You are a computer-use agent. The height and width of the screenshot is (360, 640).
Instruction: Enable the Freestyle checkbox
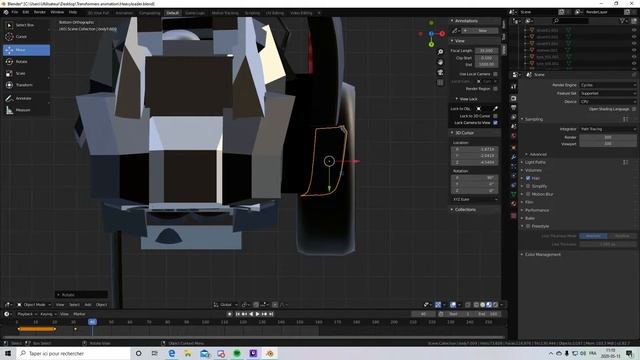[528, 226]
